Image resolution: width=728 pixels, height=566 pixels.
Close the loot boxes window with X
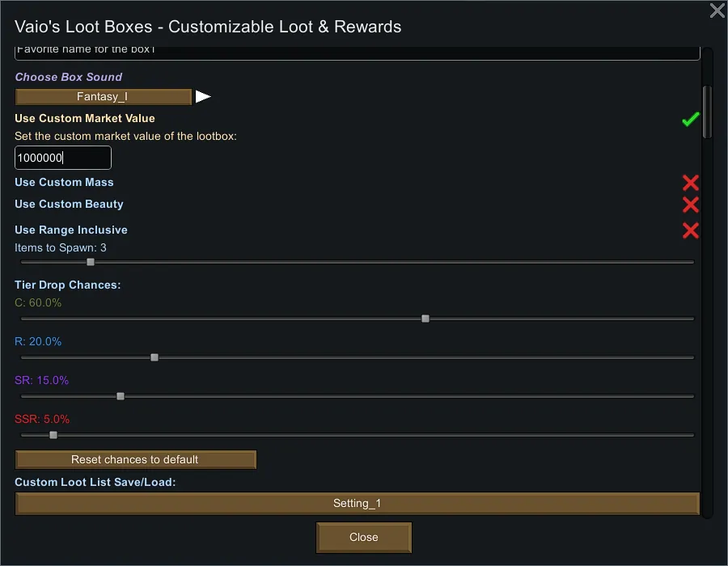pos(717,11)
